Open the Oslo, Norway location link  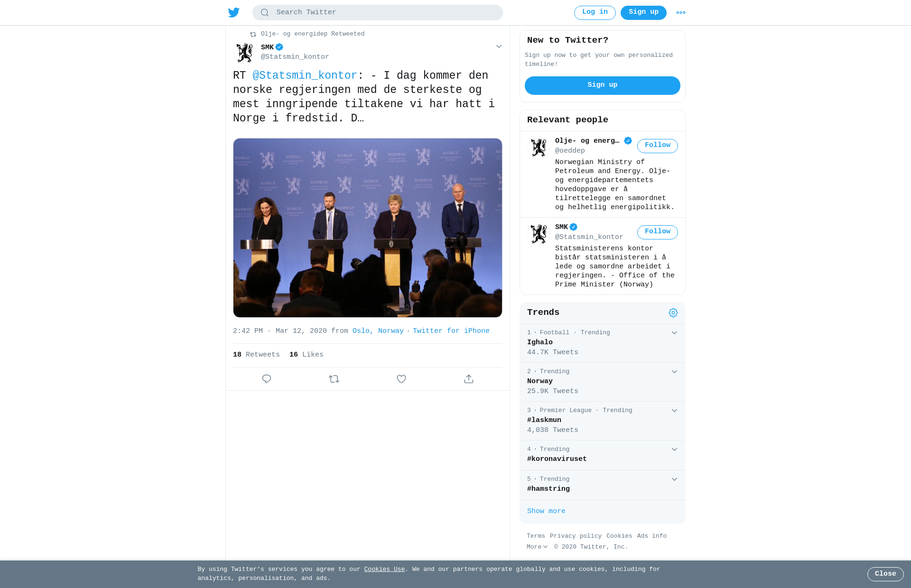coord(378,331)
